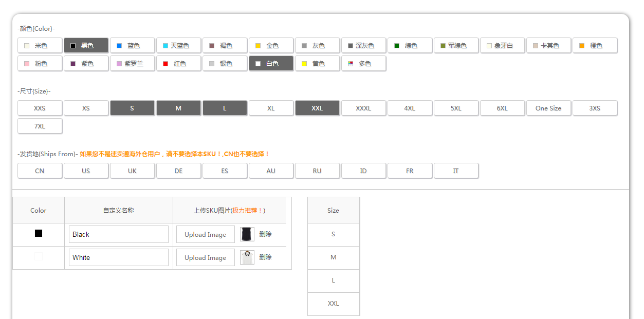Choose size 7XL
The height and width of the screenshot is (319, 644).
pyautogui.click(x=40, y=126)
